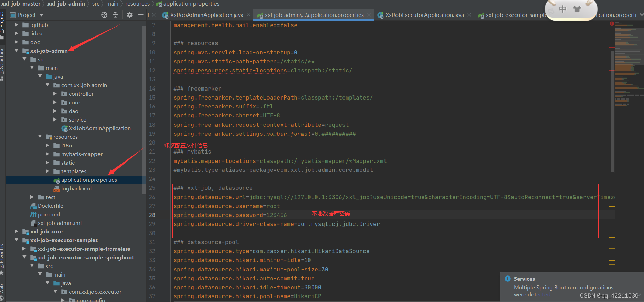This screenshot has width=644, height=302.
Task: Click the spring.datasource.username=root line
Action: click(x=226, y=206)
